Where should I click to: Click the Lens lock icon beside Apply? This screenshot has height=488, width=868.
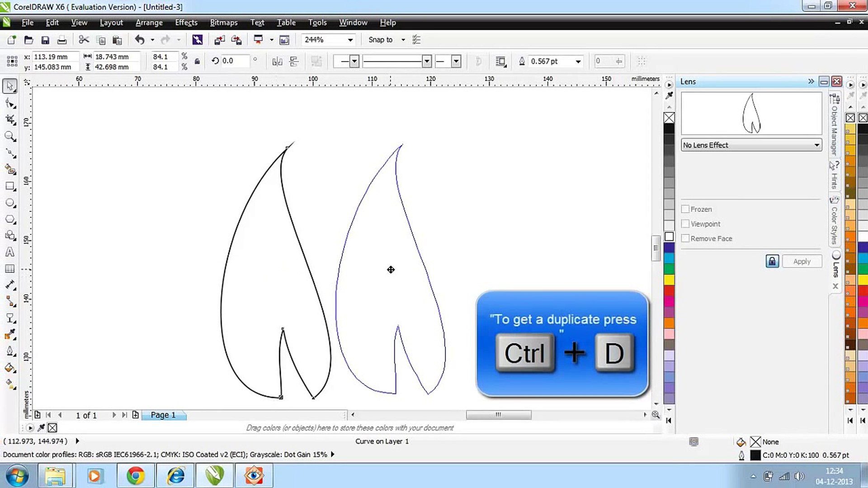pos(772,261)
